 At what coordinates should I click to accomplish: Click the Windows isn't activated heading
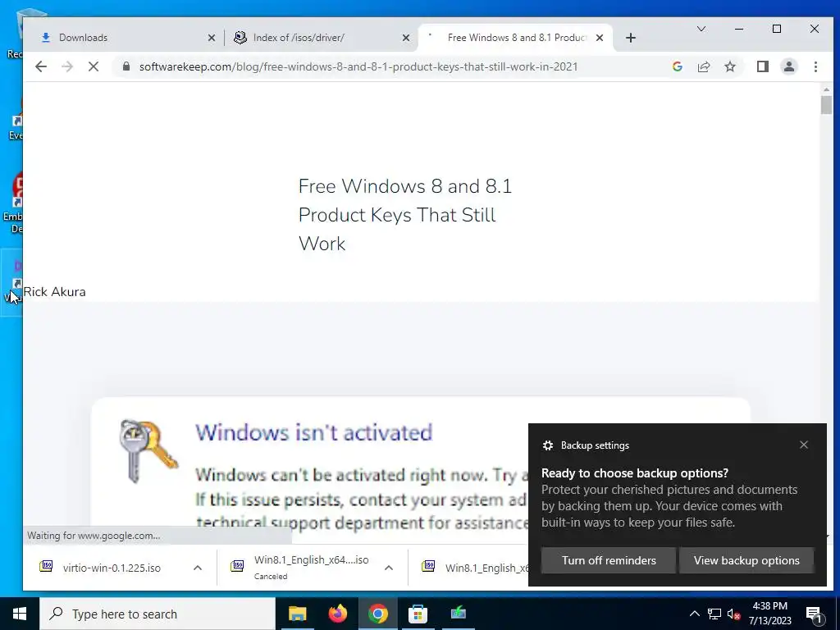pyautogui.click(x=313, y=432)
